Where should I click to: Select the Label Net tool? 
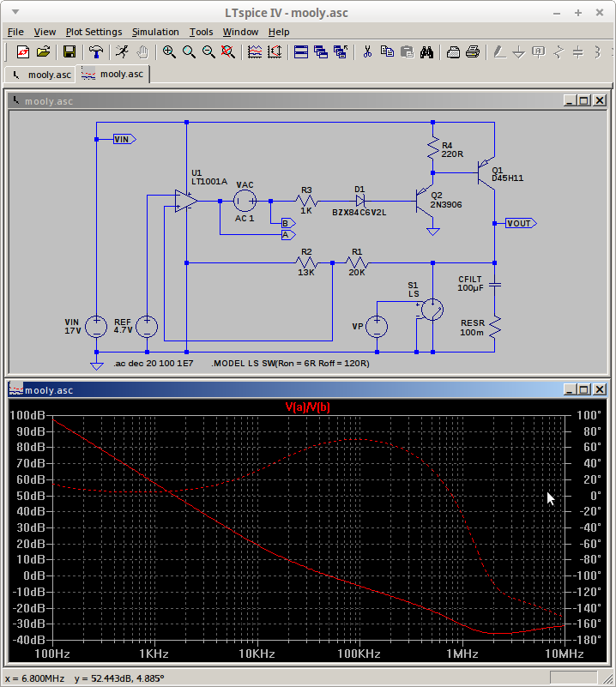point(539,52)
